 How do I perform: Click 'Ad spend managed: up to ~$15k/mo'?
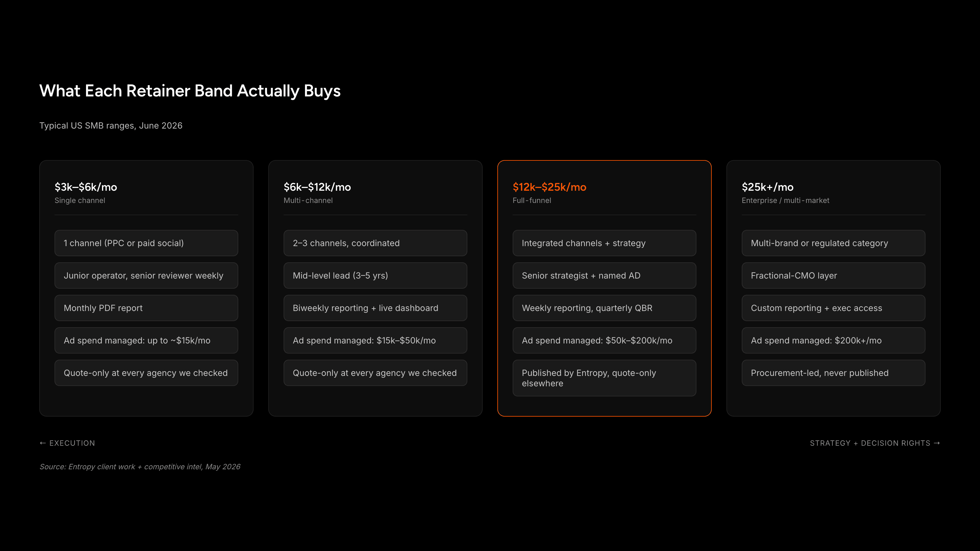click(146, 340)
